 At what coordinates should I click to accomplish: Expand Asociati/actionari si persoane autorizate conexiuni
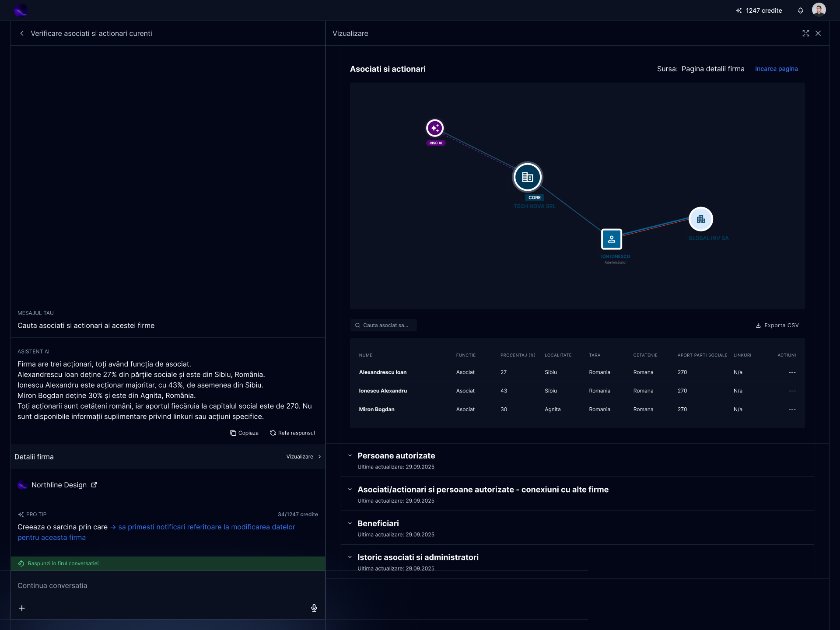click(x=350, y=490)
